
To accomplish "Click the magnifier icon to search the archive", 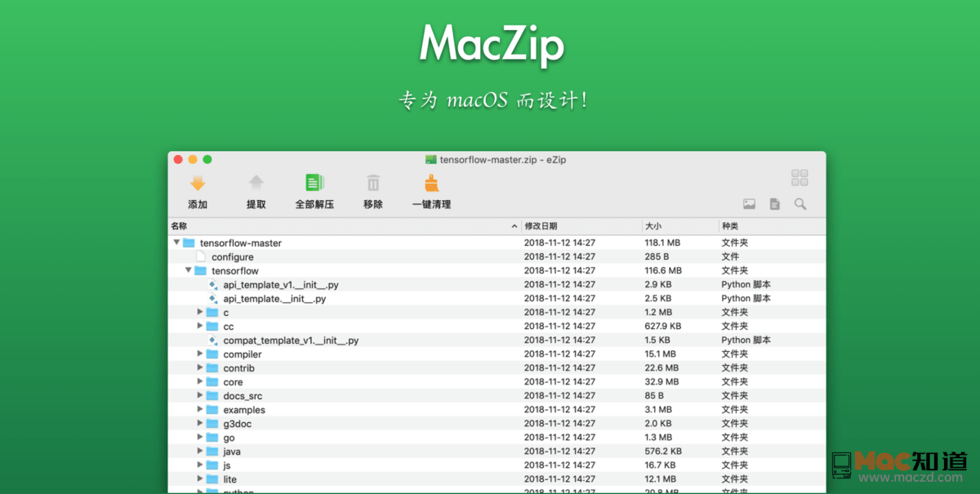I will 799,203.
